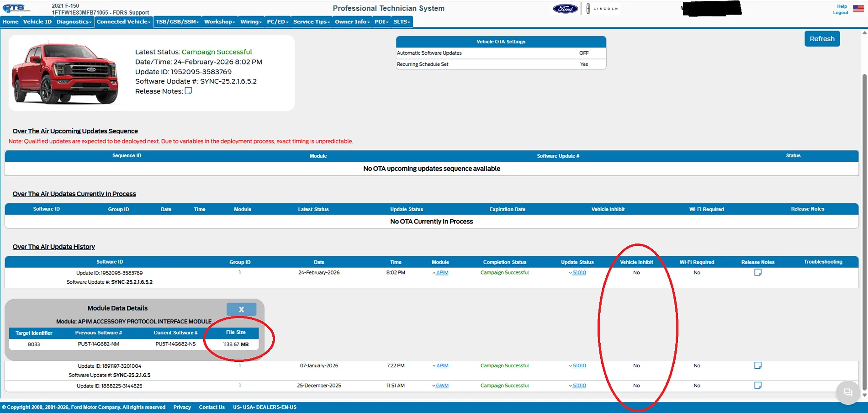Select the Automatic Software Updates OFF value
Screen dimensions: 868x413
pos(584,53)
